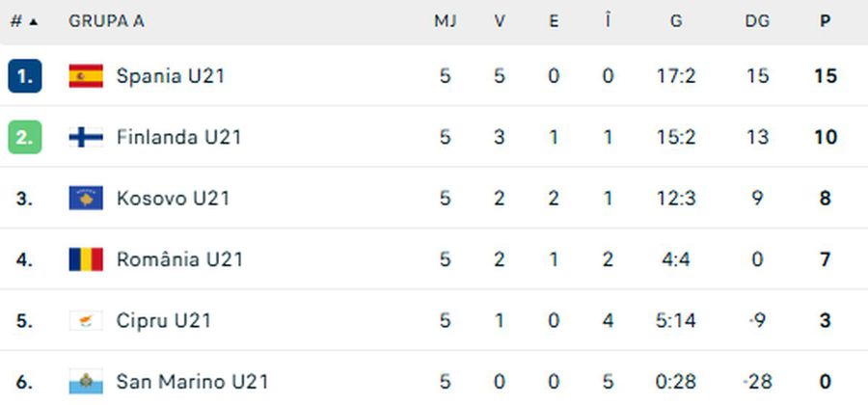The height and width of the screenshot is (405, 868).
Task: Click the MJ matches played header
Action: click(x=445, y=21)
